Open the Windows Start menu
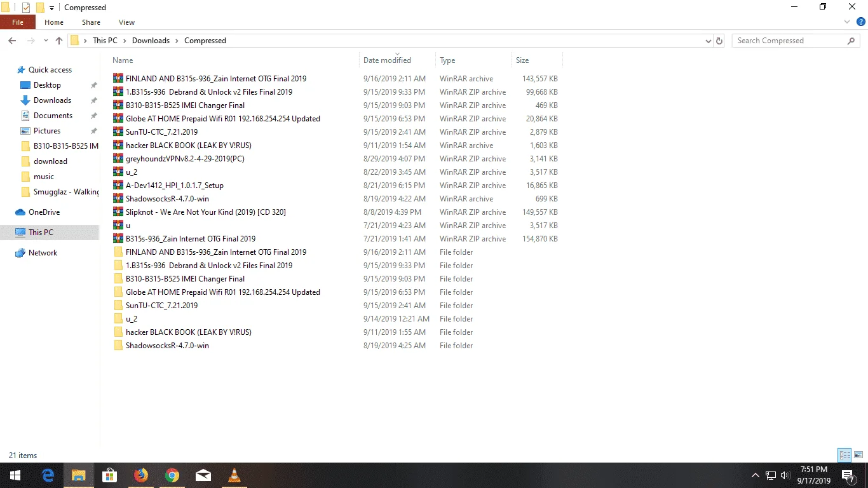 point(15,475)
